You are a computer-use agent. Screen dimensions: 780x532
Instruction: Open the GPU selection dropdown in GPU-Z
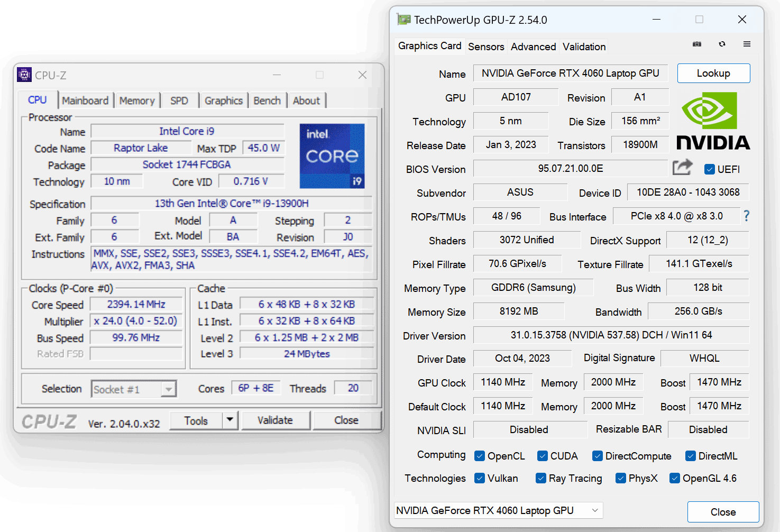point(499,510)
